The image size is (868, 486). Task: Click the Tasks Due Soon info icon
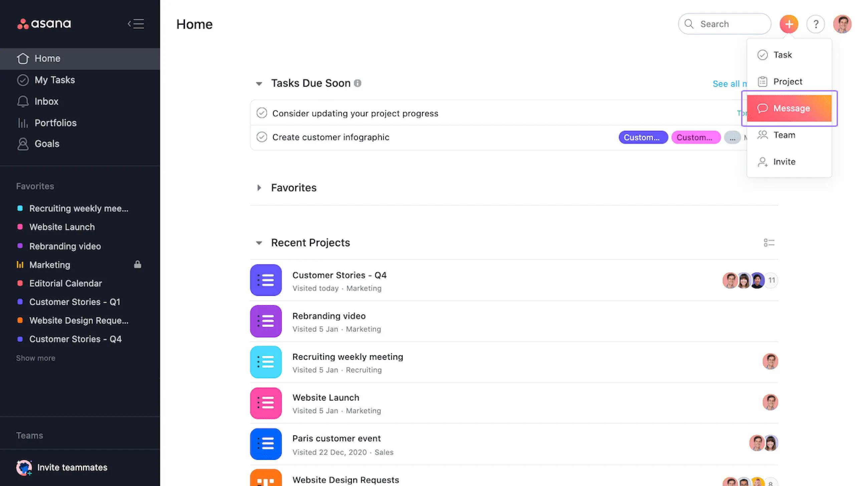pyautogui.click(x=358, y=83)
